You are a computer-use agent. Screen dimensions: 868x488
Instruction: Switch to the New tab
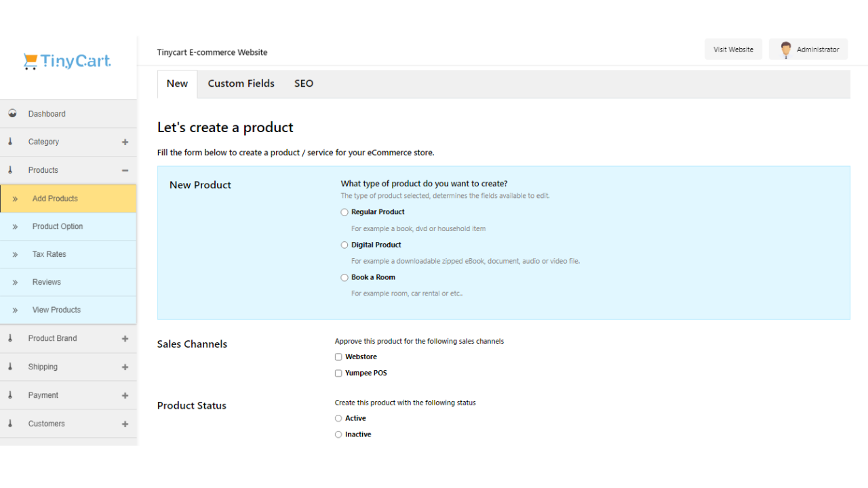(177, 83)
